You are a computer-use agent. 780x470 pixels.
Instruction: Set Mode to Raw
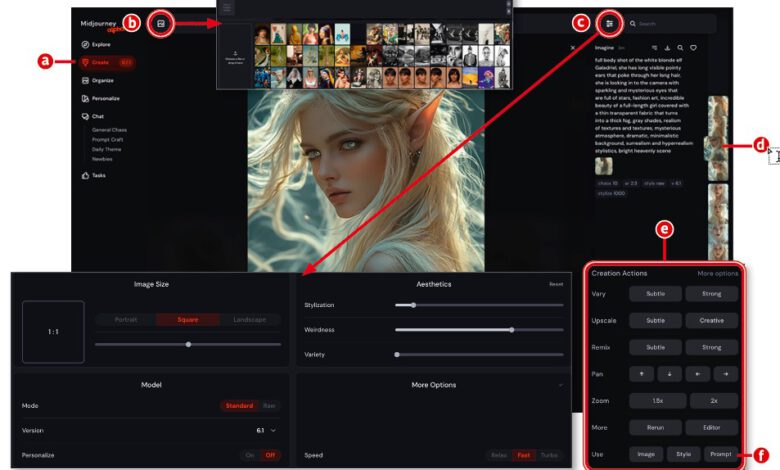click(269, 406)
